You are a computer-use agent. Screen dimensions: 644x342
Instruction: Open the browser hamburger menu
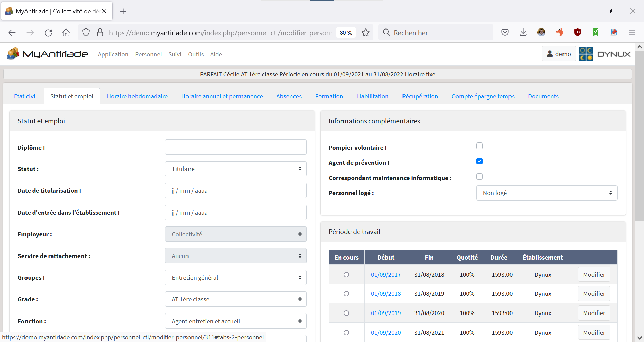click(632, 32)
